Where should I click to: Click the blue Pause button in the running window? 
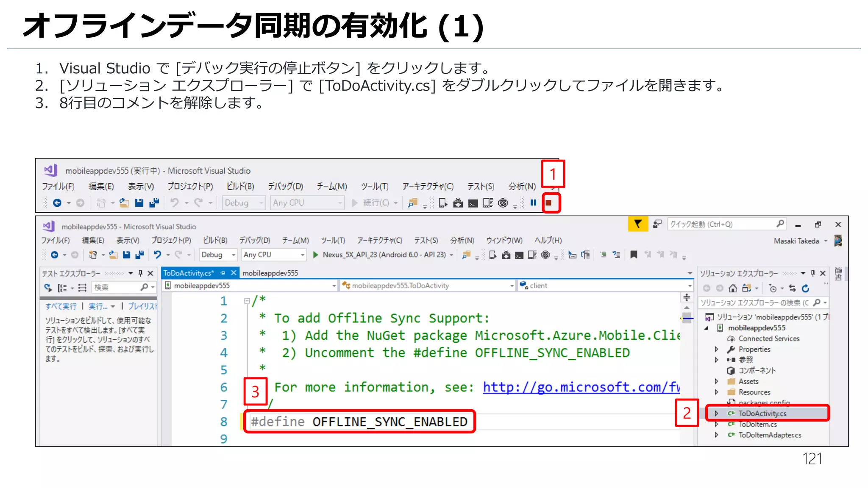click(x=533, y=203)
